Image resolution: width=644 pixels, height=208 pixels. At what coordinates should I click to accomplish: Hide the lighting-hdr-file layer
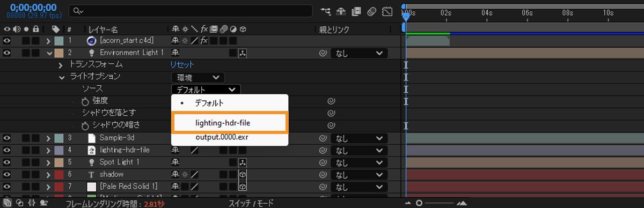coord(7,150)
